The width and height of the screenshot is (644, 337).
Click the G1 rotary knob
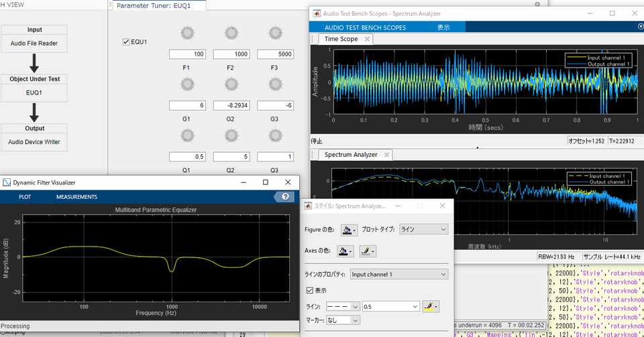[187, 84]
